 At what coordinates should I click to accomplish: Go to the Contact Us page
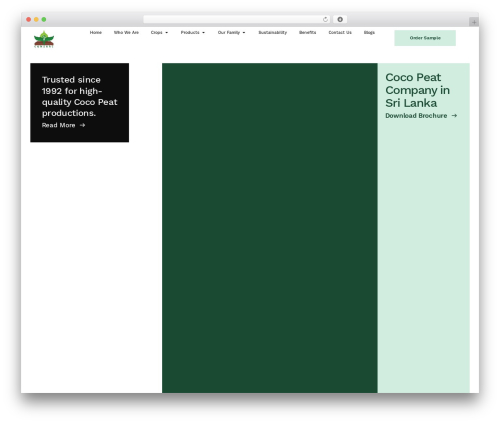click(x=340, y=32)
